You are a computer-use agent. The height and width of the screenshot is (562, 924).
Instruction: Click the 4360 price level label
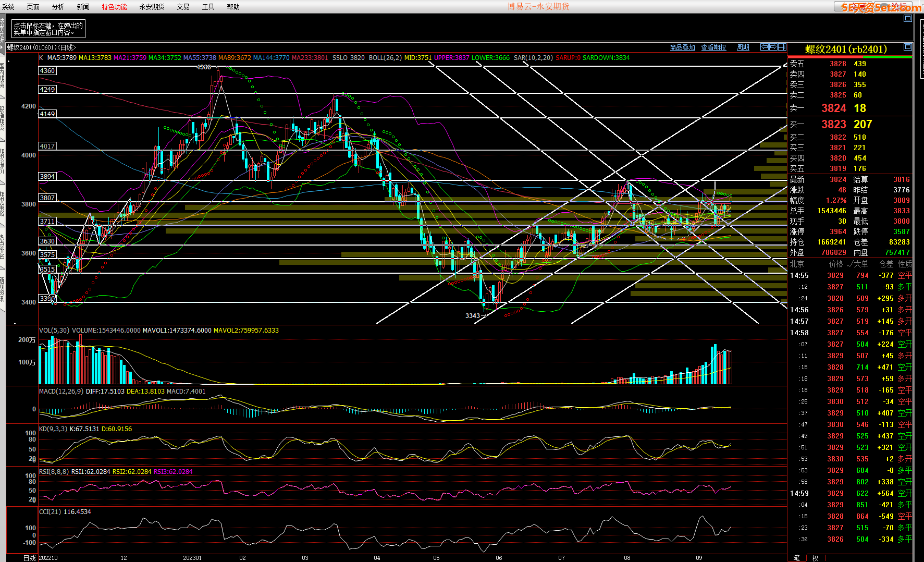pyautogui.click(x=47, y=71)
